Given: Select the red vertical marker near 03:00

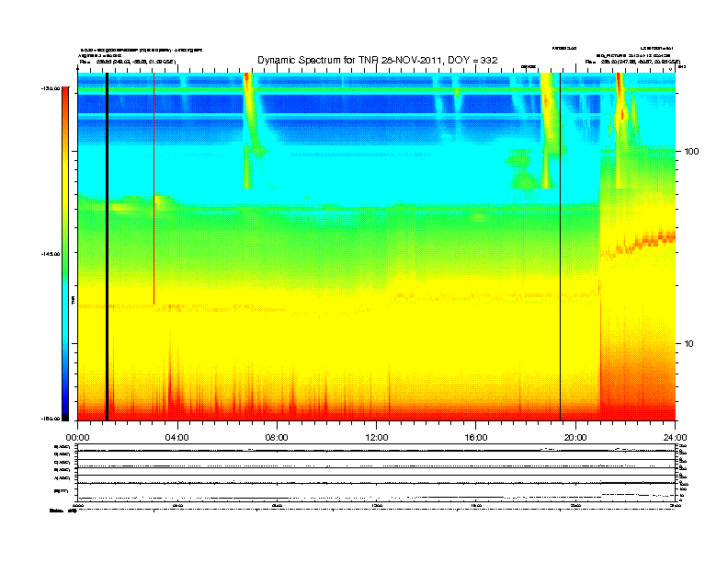Looking at the screenshot, I should (154, 189).
